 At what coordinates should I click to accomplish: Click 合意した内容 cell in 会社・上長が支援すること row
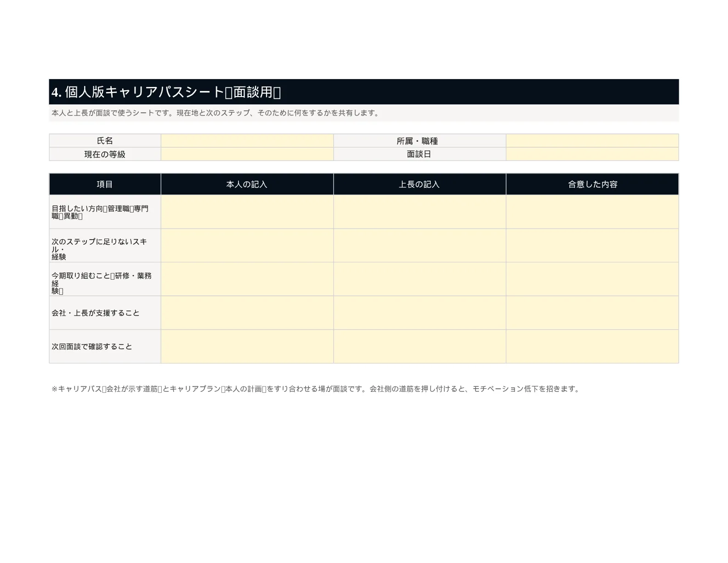pos(592,313)
